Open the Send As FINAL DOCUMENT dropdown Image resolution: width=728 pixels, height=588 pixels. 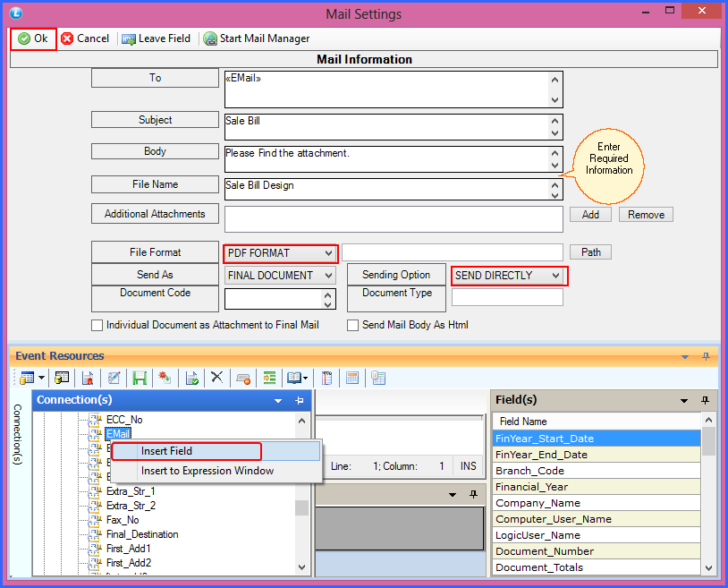[281, 276]
